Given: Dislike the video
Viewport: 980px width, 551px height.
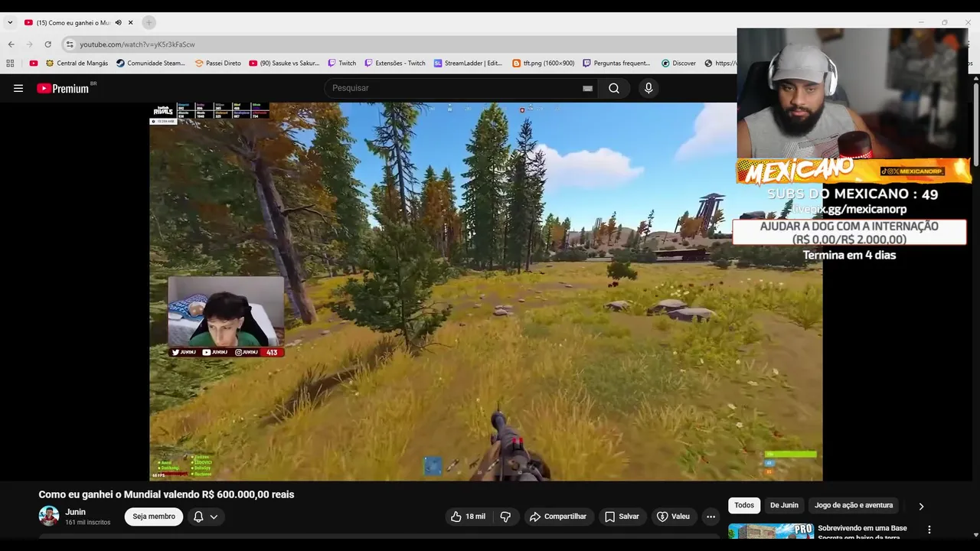Looking at the screenshot, I should [505, 517].
